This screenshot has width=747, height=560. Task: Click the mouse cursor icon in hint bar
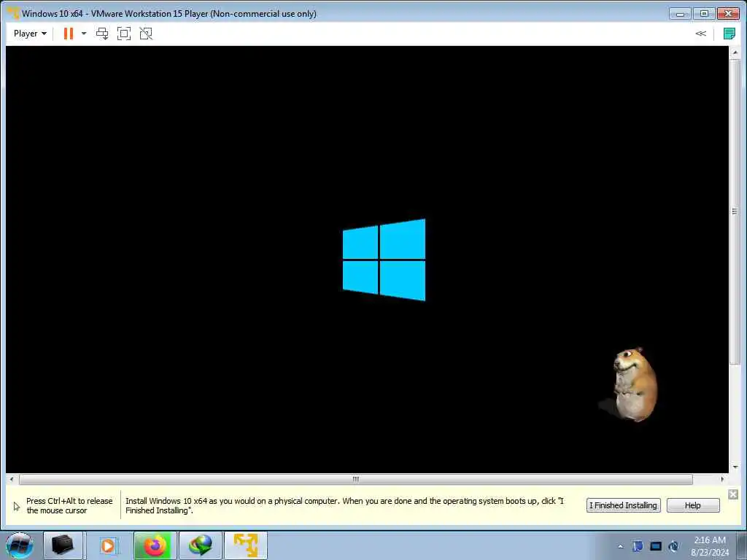17,506
